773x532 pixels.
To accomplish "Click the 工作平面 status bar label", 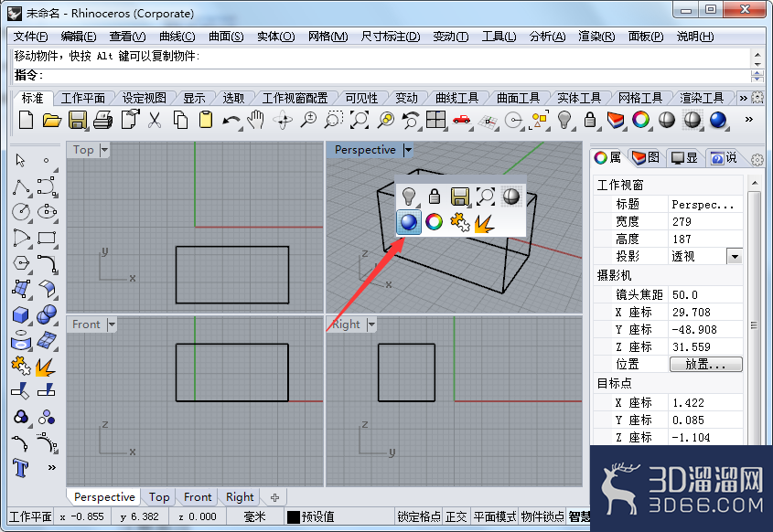I will [30, 516].
